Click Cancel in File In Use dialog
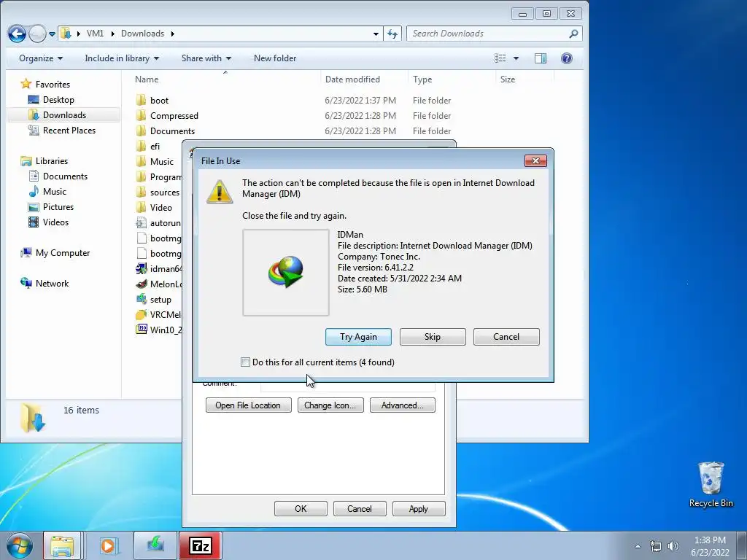Viewport: 747px width, 560px height. [506, 337]
